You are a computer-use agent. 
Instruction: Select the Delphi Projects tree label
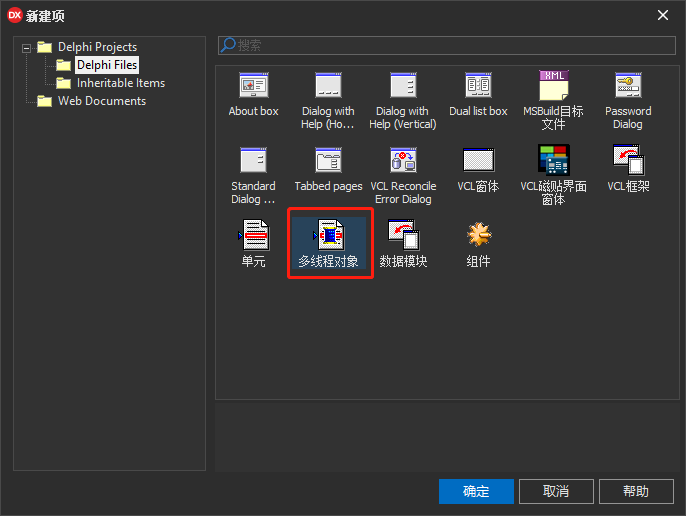pos(98,47)
